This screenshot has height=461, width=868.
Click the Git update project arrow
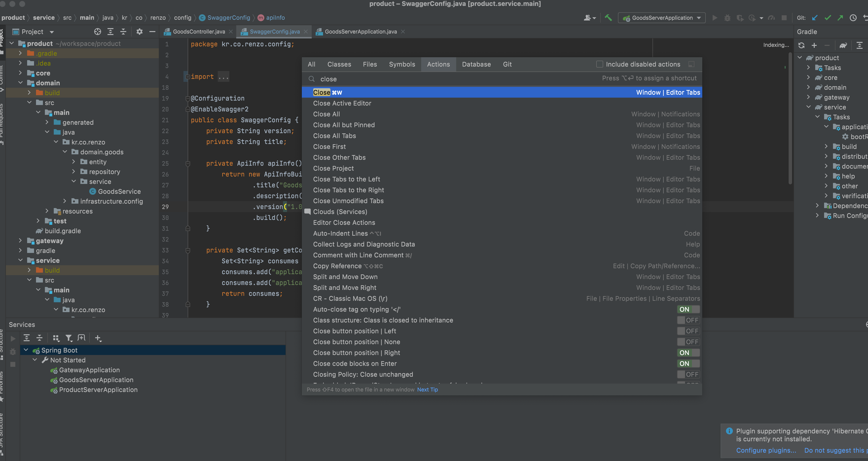point(815,18)
